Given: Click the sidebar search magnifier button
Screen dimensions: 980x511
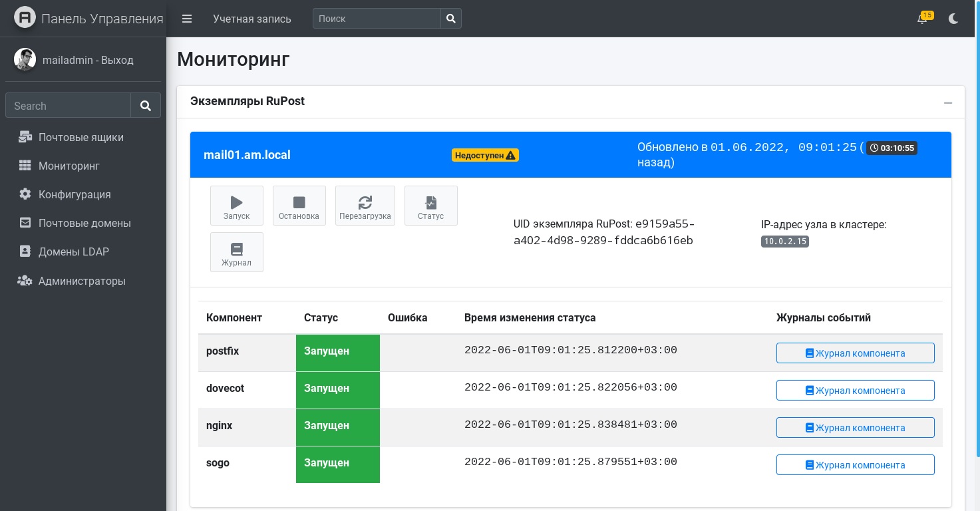Looking at the screenshot, I should click(146, 105).
